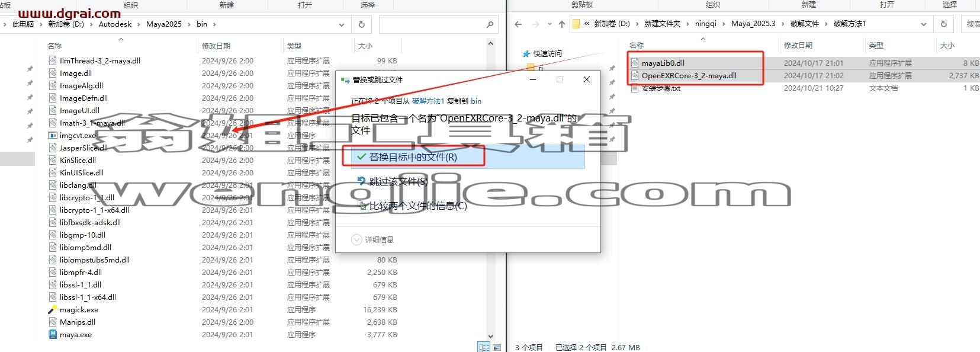Image resolution: width=980 pixels, height=352 pixels.
Task: Open recent locations dropdown in right window
Action: 550,24
